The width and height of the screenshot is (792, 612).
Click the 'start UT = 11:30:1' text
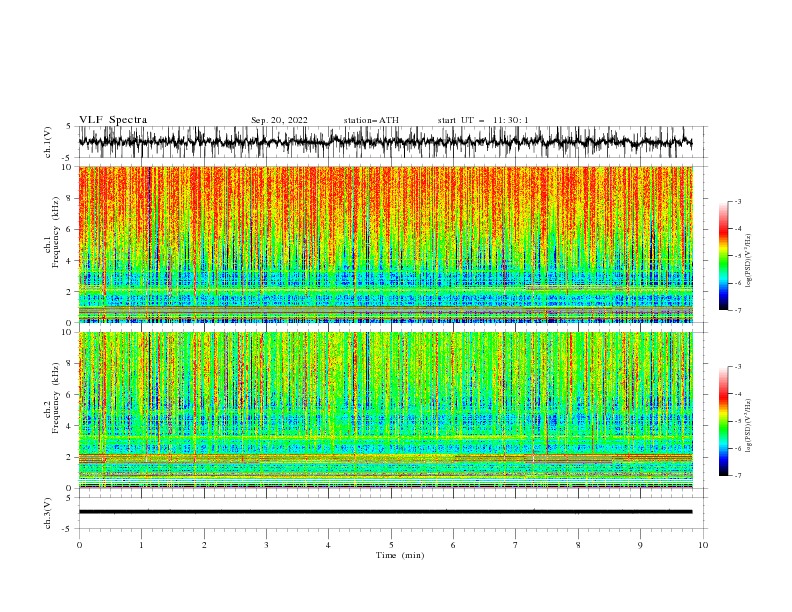point(483,120)
